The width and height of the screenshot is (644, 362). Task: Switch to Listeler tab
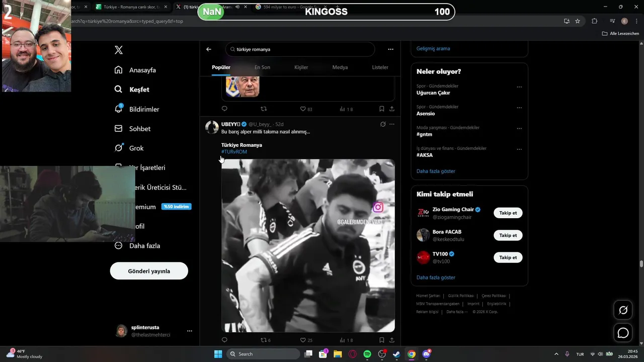(x=380, y=67)
